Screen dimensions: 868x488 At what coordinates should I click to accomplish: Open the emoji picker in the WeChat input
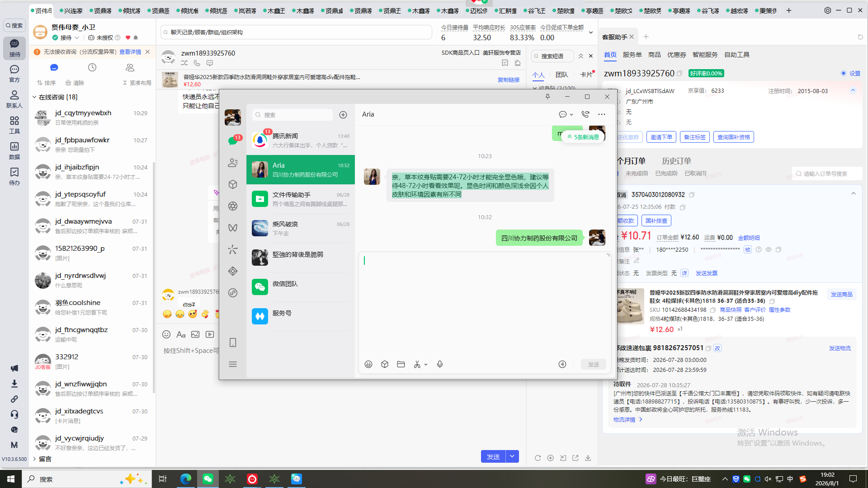coord(368,364)
